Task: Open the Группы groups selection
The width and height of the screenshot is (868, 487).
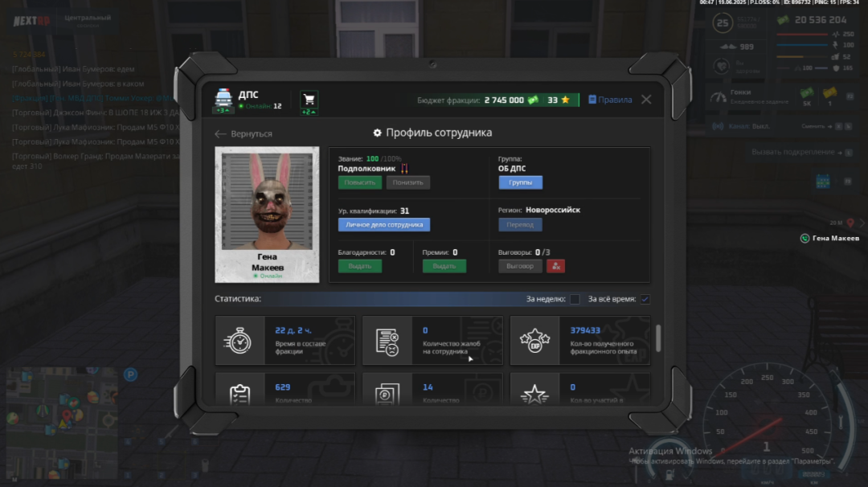Action: 520,182
